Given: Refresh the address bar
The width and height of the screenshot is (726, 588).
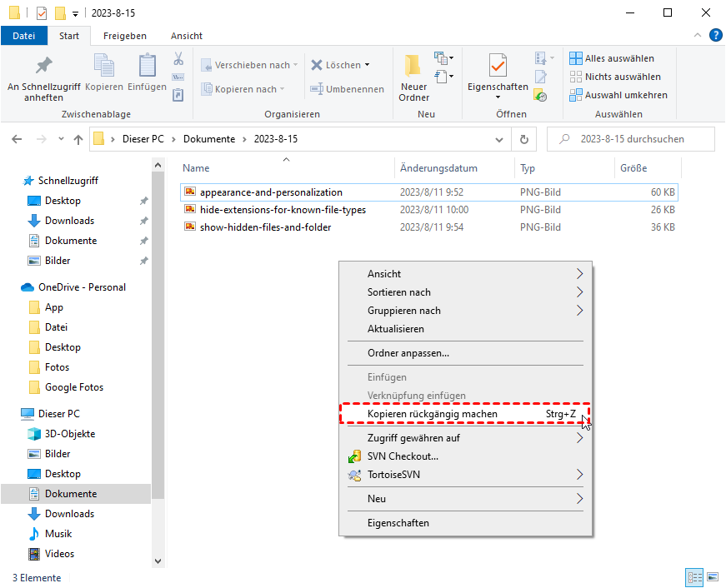Looking at the screenshot, I should coord(524,139).
